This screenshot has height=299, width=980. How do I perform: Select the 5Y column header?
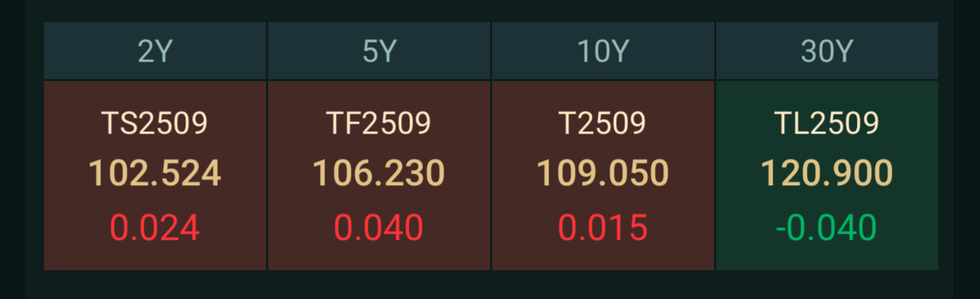[379, 51]
